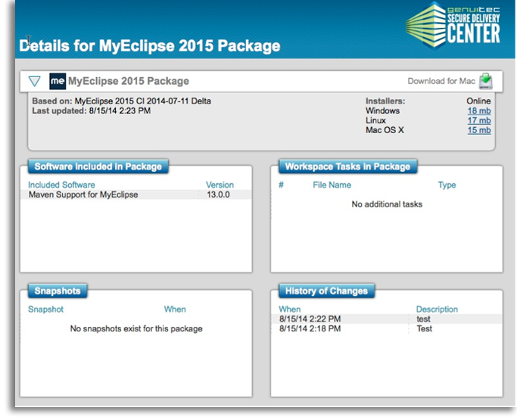The width and height of the screenshot is (517, 420).
Task: Download the 17 mb Linux installer
Action: pyautogui.click(x=478, y=121)
